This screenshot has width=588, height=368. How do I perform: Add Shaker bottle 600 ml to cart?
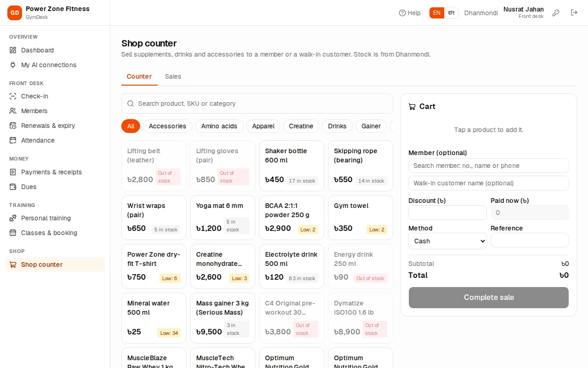coord(292,166)
